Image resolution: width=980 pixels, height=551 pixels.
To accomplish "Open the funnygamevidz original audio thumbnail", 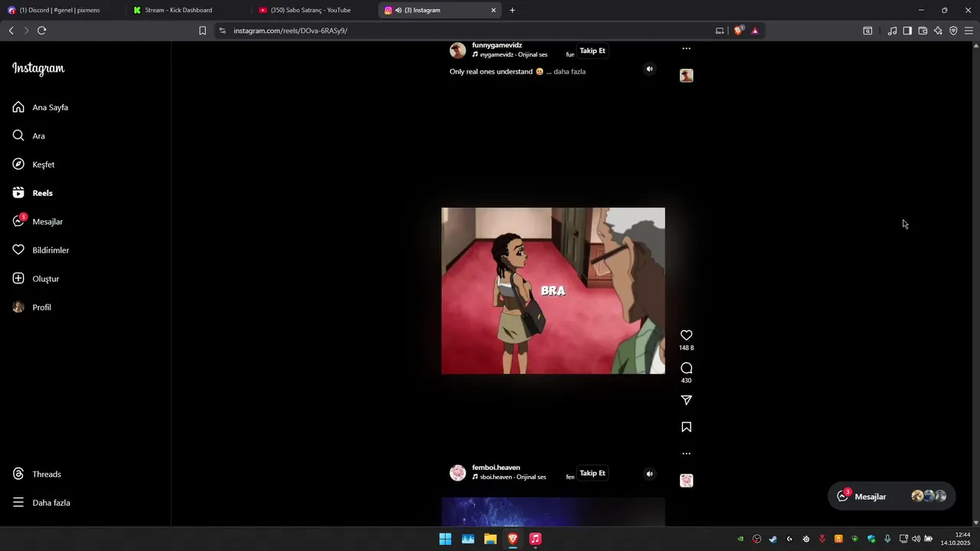I will (686, 75).
